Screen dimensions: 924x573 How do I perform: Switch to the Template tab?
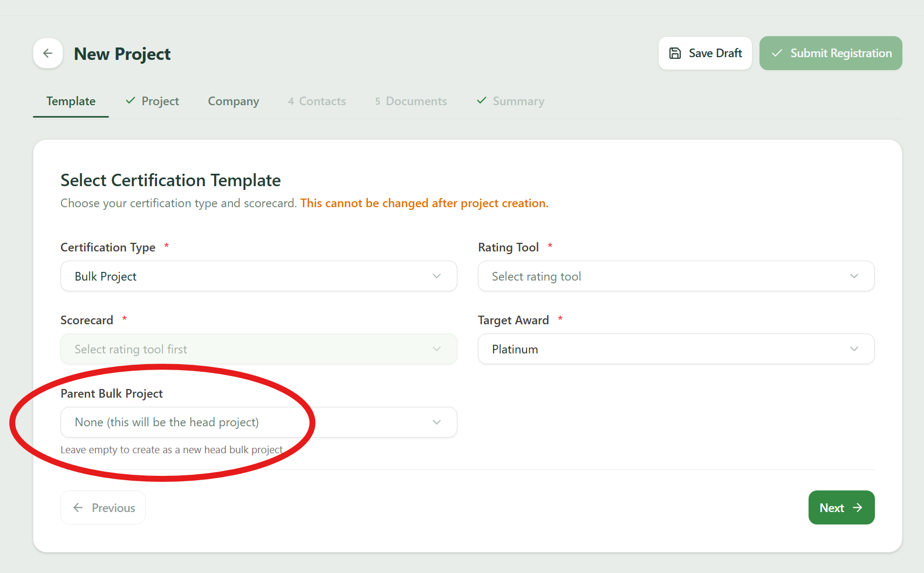click(71, 101)
